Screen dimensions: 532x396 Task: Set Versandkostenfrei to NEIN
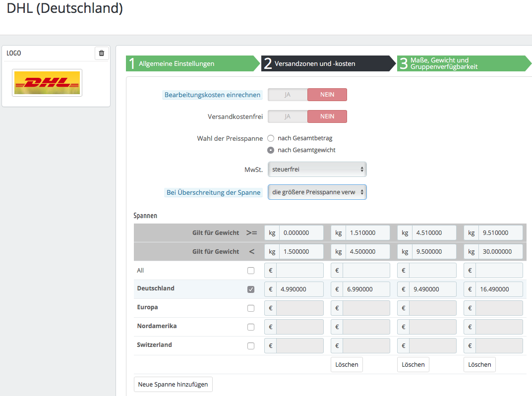point(327,116)
